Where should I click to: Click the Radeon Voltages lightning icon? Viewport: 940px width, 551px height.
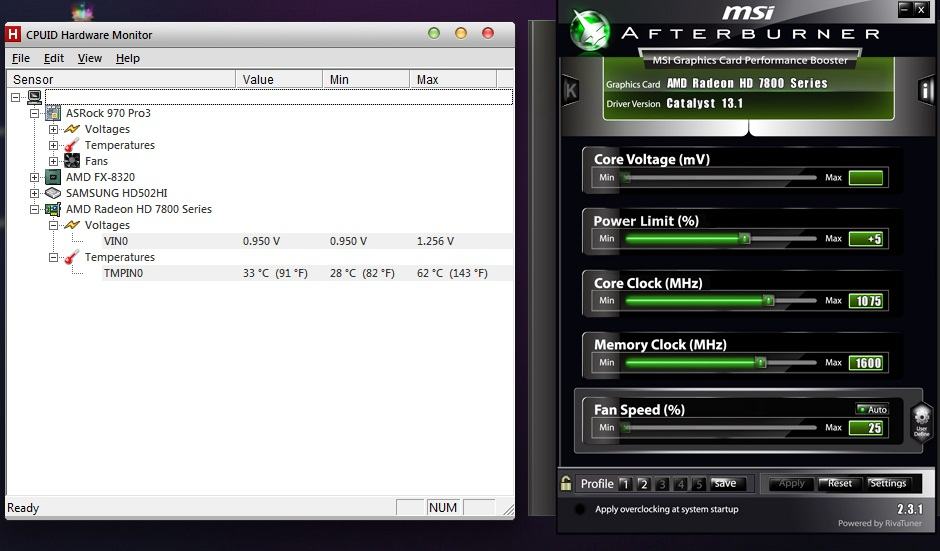[x=72, y=225]
